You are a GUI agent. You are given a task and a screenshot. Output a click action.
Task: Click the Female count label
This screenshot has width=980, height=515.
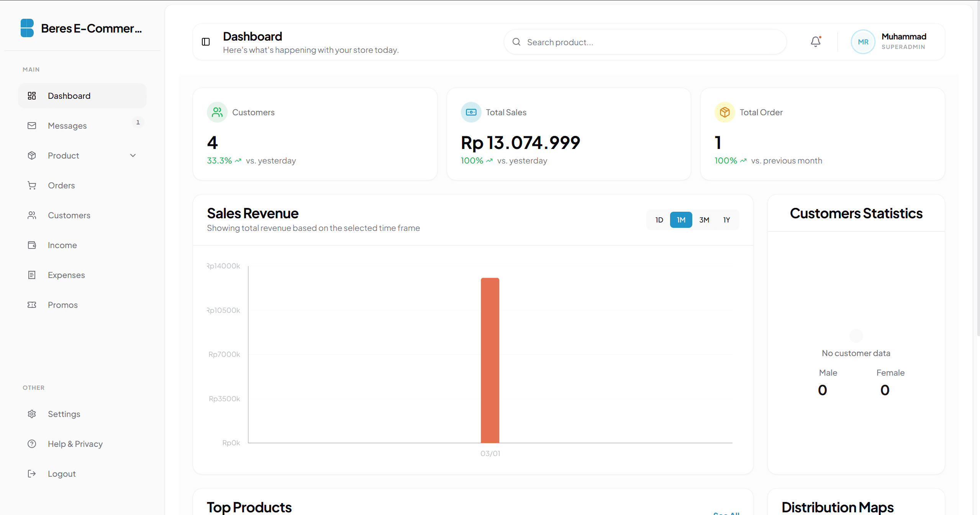(890, 373)
